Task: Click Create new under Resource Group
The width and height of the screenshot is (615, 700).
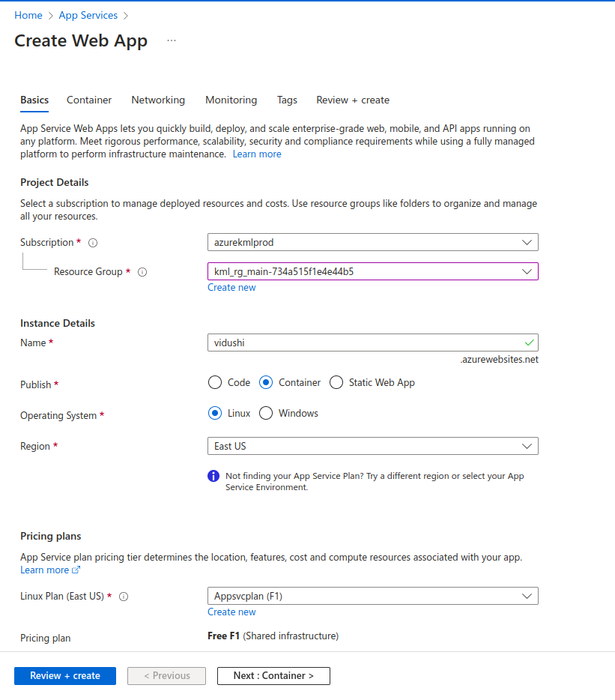Action: 231,287
